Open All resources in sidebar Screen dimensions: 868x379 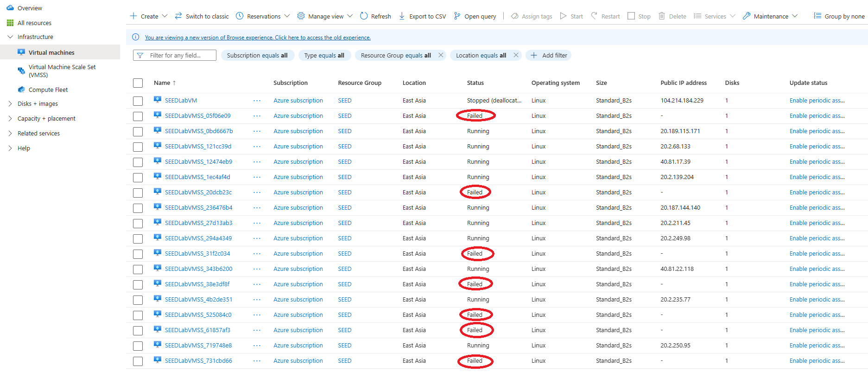pyautogui.click(x=34, y=23)
